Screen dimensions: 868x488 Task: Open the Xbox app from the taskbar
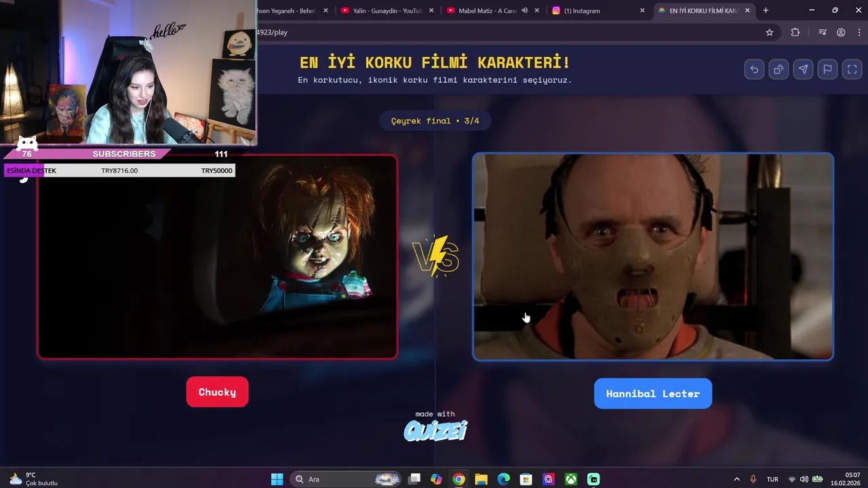(x=571, y=479)
